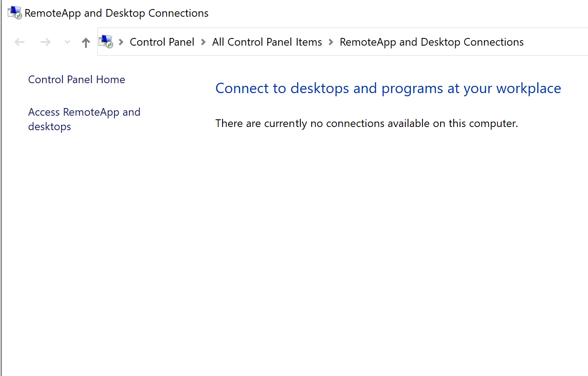Go up one level with Up arrow
This screenshot has height=376, width=588.
pyautogui.click(x=86, y=42)
